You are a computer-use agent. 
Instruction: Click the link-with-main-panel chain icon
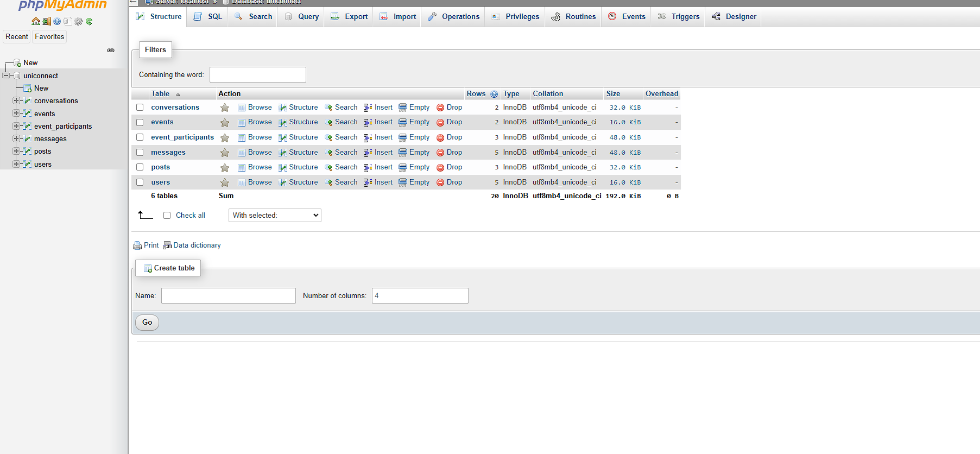[x=111, y=51]
